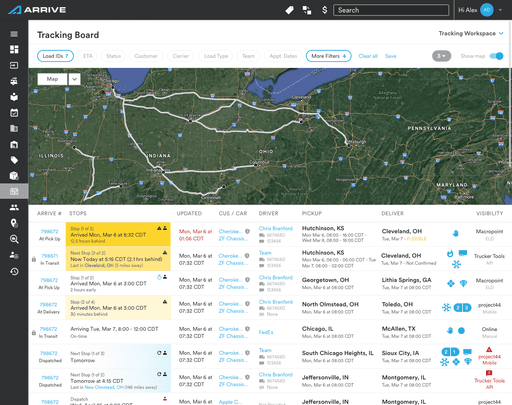Image resolution: width=512 pixels, height=405 pixels.
Task: Click hand icon in McAllen, TX row
Action: (x=450, y=331)
